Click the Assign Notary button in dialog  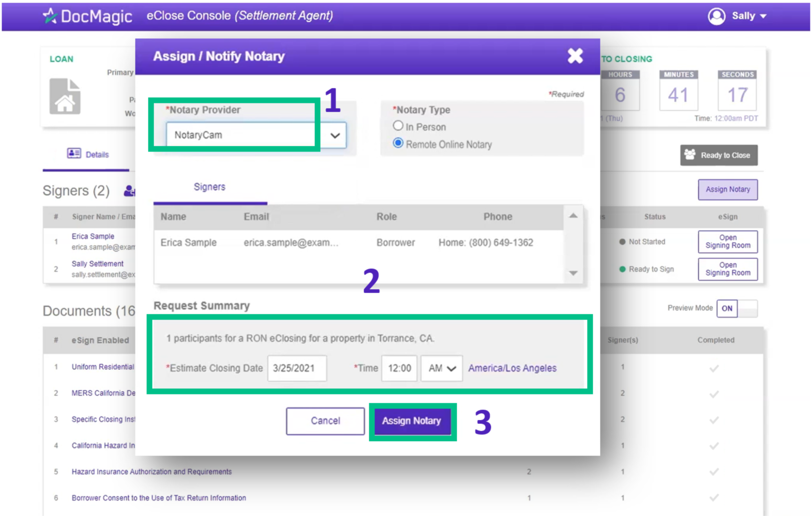tap(412, 421)
